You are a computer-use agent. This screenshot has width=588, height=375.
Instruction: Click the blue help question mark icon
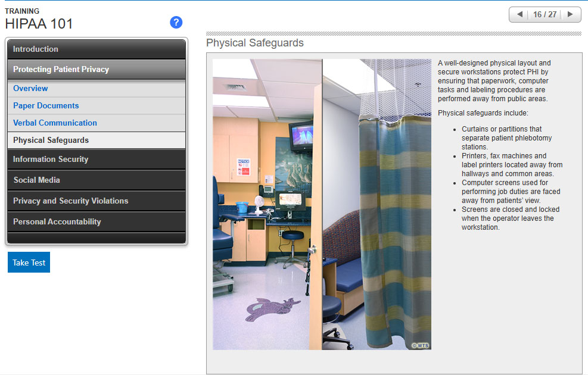pos(176,23)
